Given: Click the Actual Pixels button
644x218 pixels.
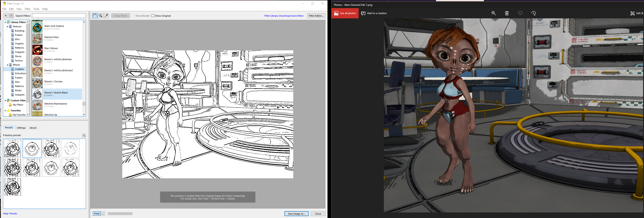Looking at the screenshot, I should tap(121, 16).
